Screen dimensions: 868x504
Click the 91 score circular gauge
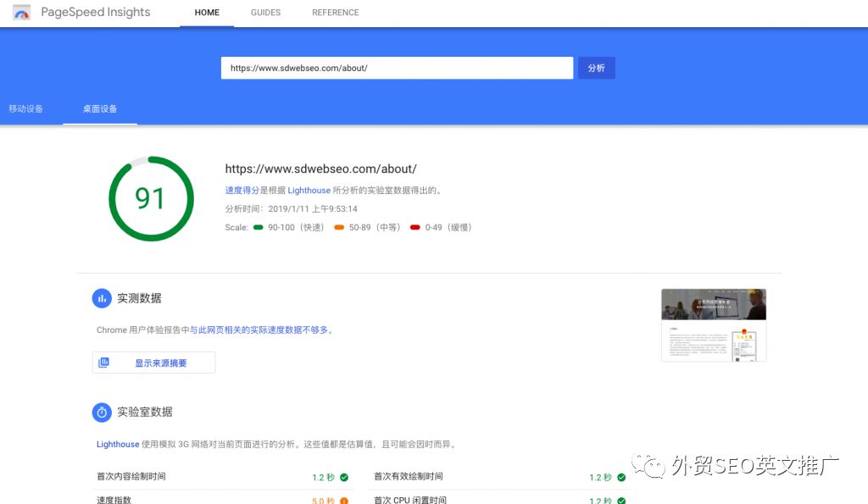click(150, 198)
